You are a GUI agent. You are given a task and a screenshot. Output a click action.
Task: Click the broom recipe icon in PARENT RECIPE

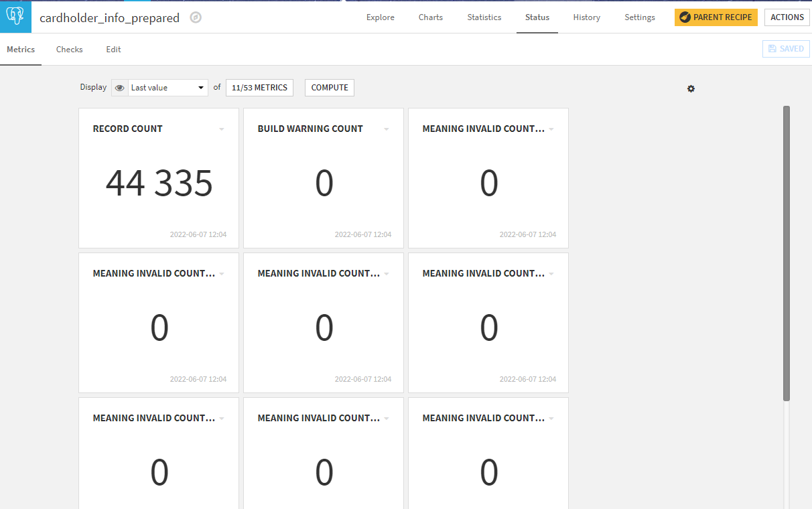684,17
